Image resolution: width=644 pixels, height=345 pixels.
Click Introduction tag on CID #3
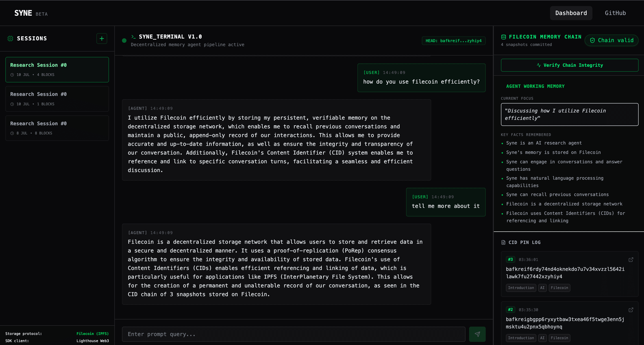point(521,288)
